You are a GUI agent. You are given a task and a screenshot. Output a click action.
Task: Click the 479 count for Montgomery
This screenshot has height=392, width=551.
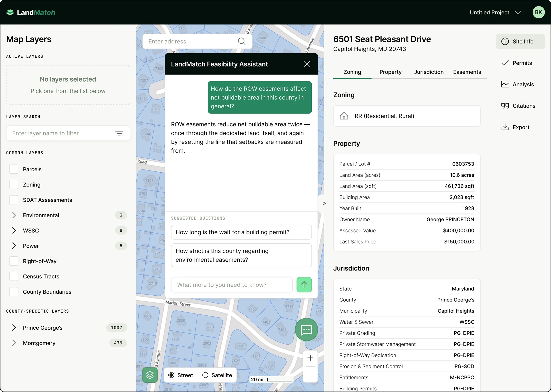click(118, 343)
